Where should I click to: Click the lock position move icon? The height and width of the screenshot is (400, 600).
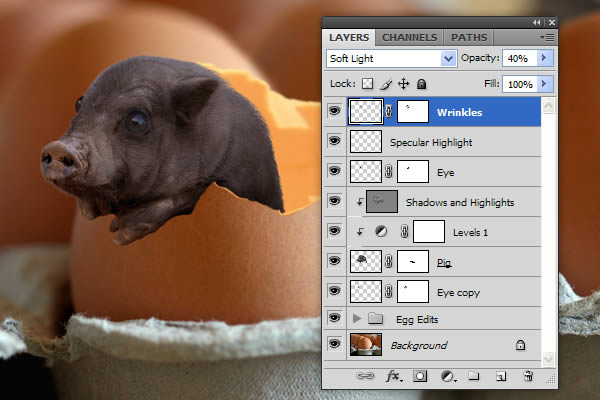pos(404,83)
